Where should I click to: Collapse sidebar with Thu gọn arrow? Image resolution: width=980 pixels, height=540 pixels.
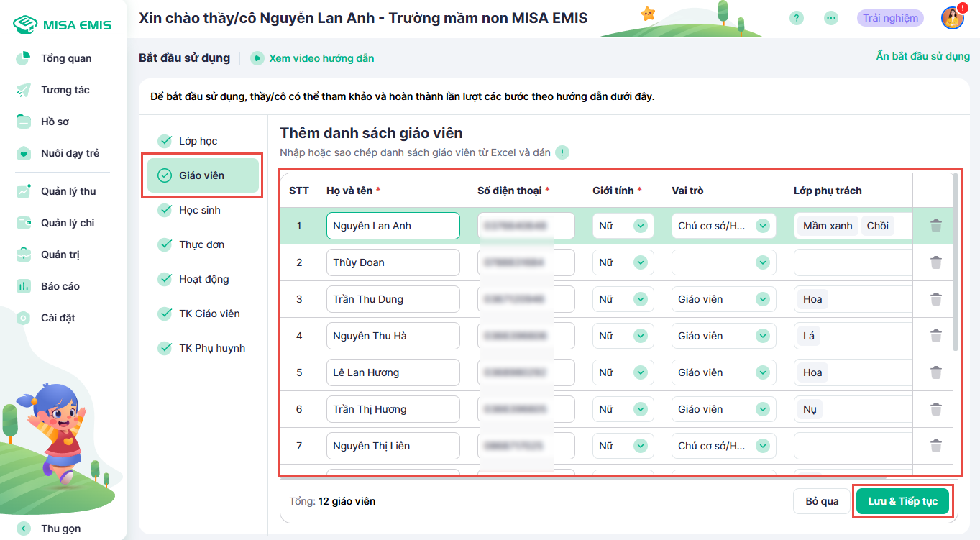click(24, 528)
